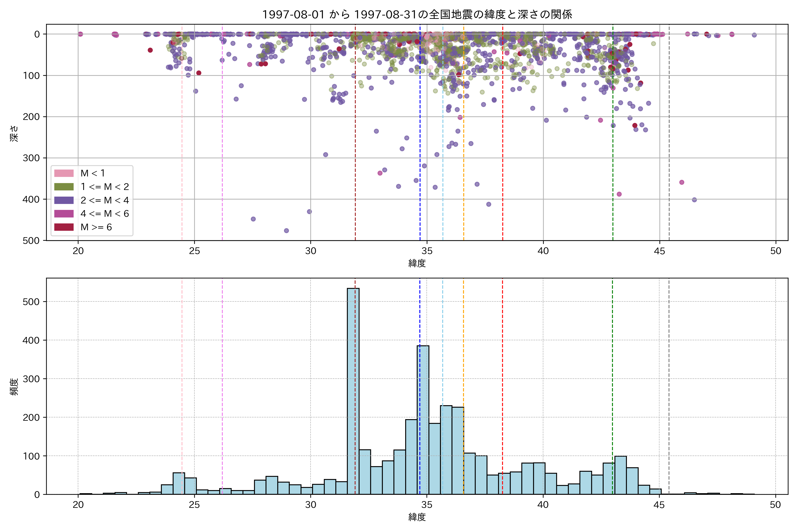Viewport: 798px width, 532px height.
Task: Click the '500' tick label on histogram y-axis
Action: tap(31, 302)
